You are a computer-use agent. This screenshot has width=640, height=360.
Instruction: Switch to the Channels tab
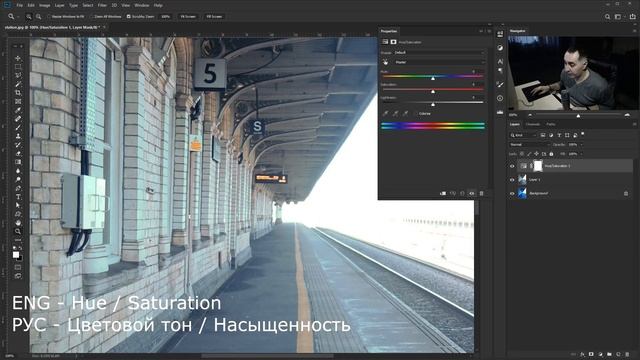pyautogui.click(x=533, y=124)
